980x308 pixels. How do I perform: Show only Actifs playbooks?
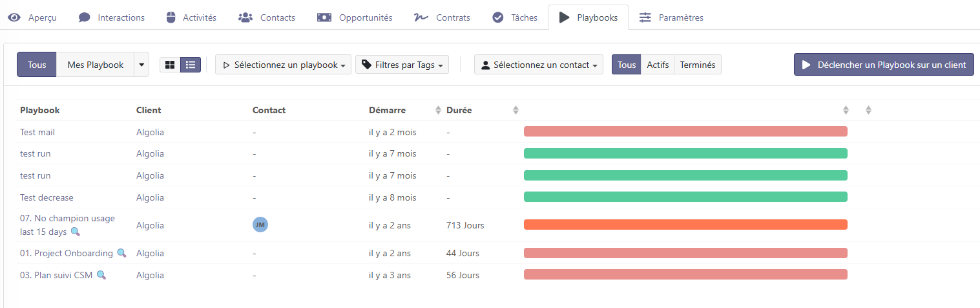coord(658,65)
